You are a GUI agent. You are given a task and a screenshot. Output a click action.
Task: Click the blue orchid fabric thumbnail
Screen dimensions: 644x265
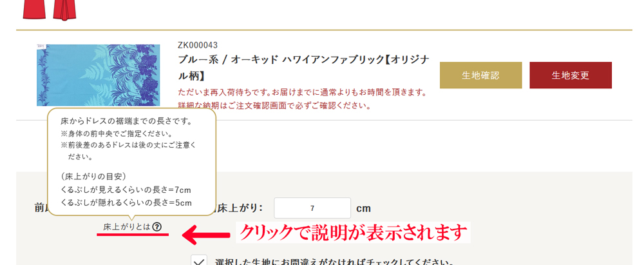pyautogui.click(x=98, y=75)
